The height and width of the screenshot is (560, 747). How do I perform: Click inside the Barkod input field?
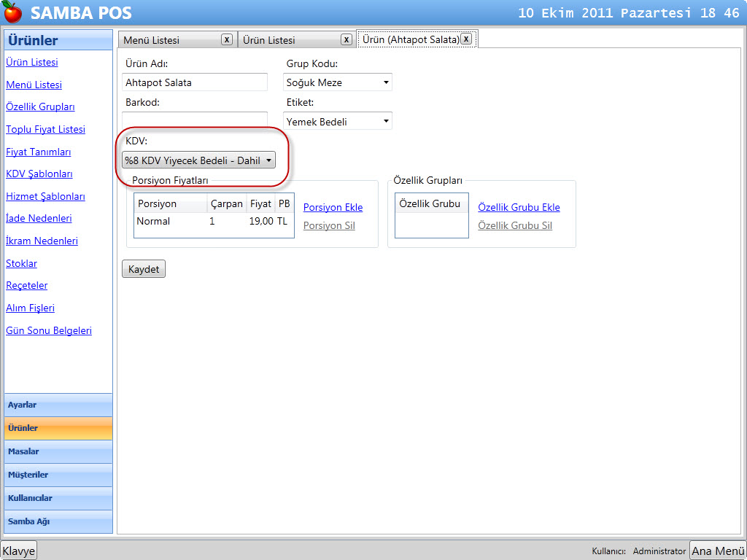coord(195,120)
